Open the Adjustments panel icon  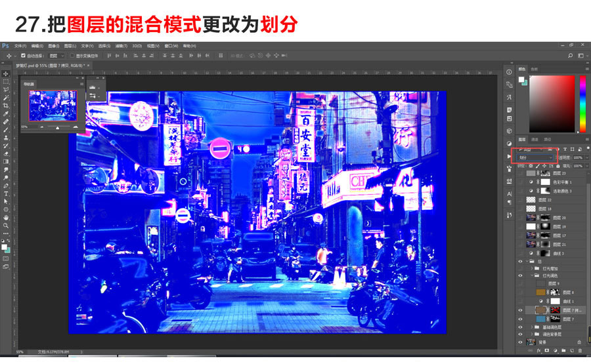tap(509, 144)
